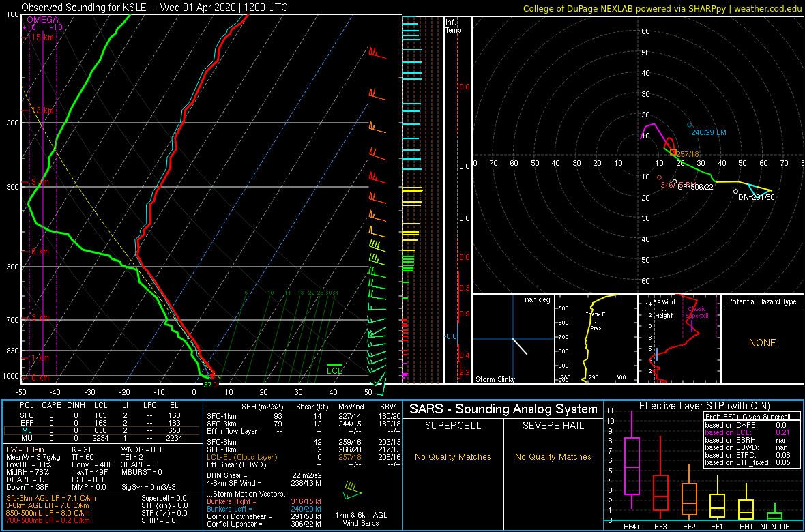
Task: Click the EF4+ magenta box plot
Action: (x=631, y=460)
